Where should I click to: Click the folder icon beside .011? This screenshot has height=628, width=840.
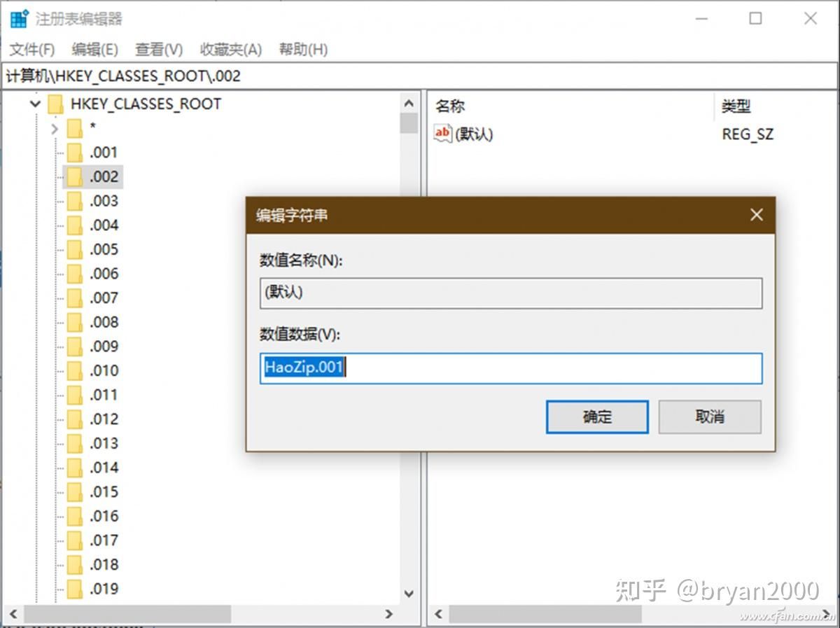point(74,395)
